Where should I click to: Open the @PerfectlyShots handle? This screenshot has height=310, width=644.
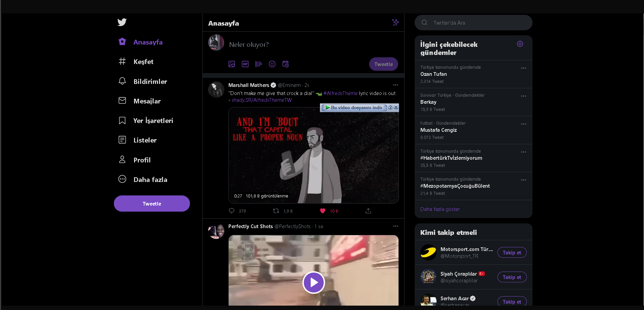(x=292, y=226)
